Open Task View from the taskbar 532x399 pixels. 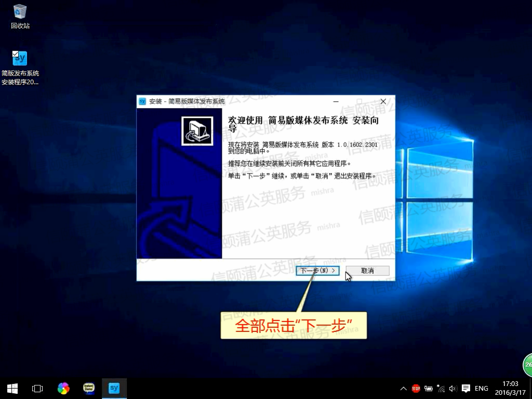pos(37,388)
